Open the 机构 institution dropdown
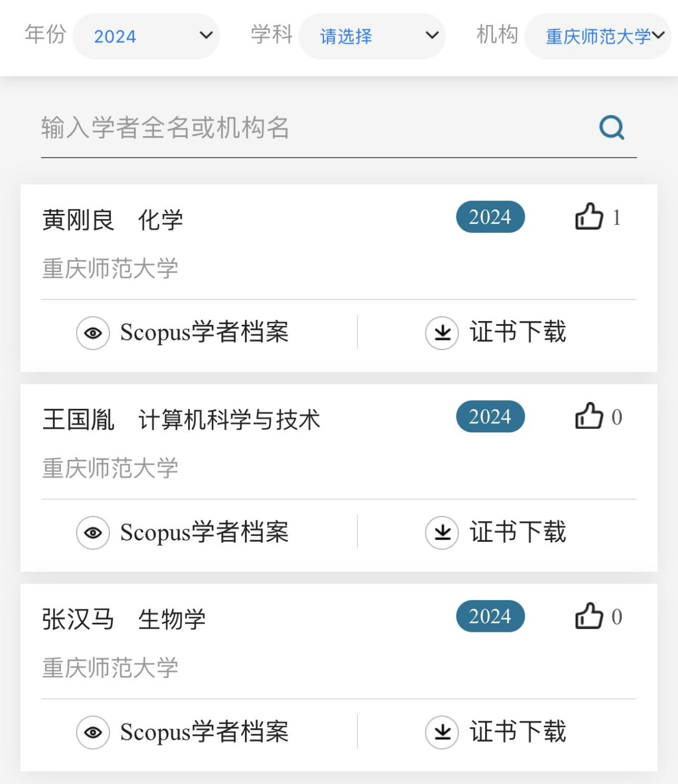 [598, 36]
